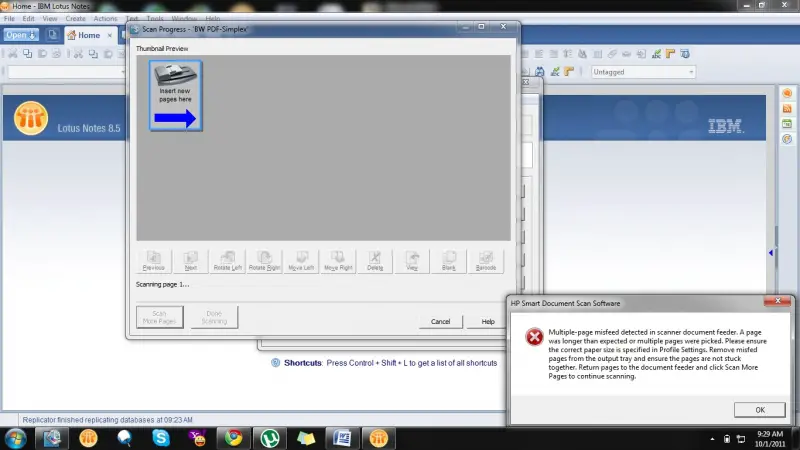Open the View menu in Lotus Notes
This screenshot has width=800, height=450.
[x=50, y=18]
